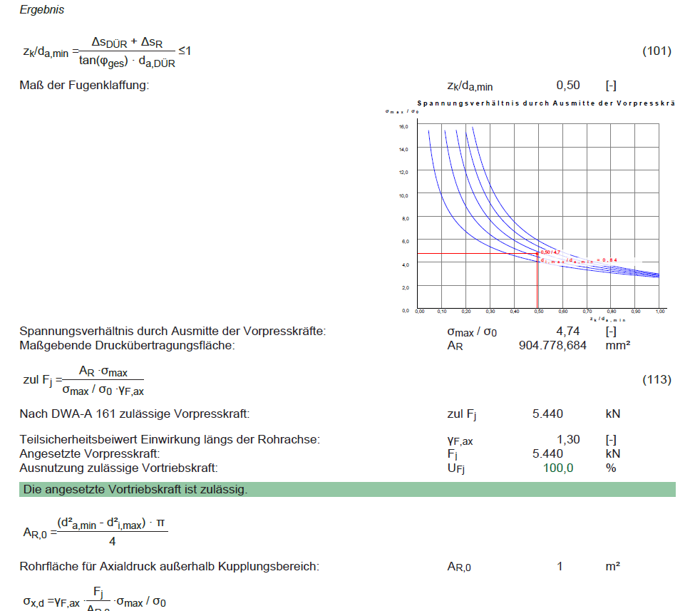Click the safety factor value 1,30
Viewport: 700px width, 611px height.
pos(567,440)
